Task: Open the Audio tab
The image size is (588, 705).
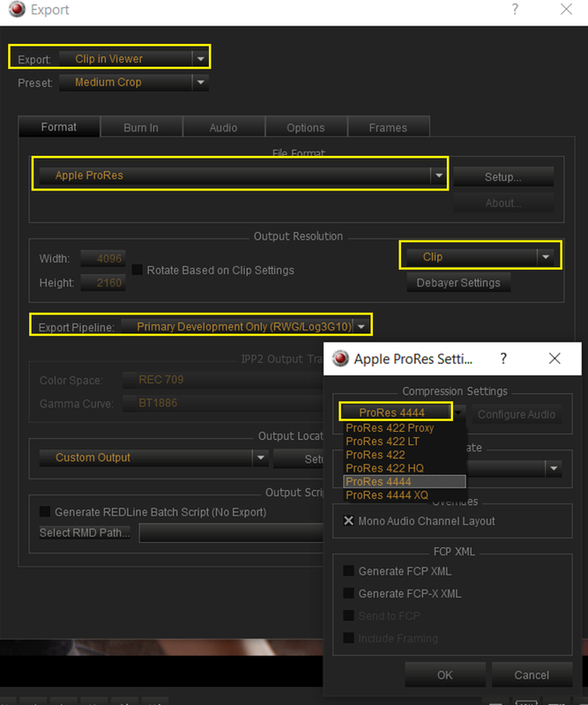Action: (224, 128)
